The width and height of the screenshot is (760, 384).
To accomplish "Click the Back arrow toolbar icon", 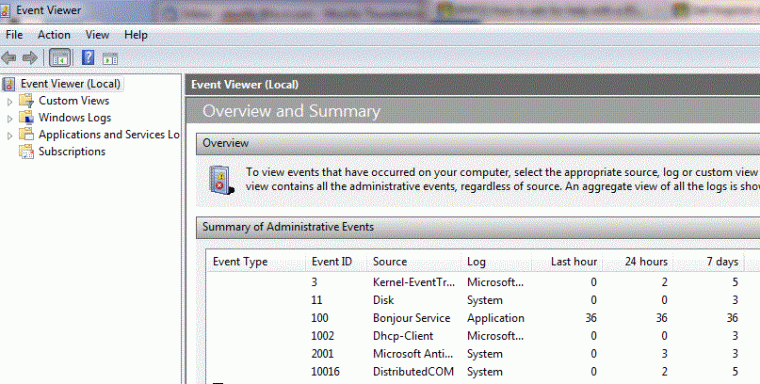I will [9, 58].
